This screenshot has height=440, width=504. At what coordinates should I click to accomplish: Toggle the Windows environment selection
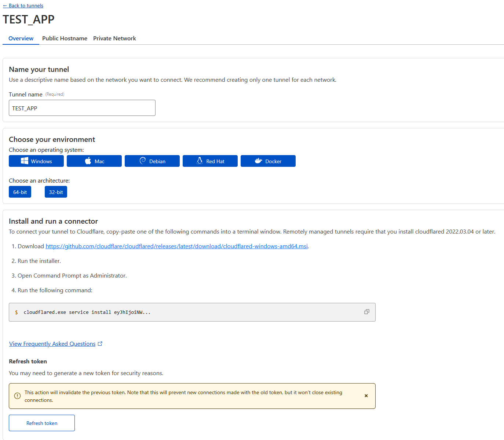pyautogui.click(x=36, y=161)
